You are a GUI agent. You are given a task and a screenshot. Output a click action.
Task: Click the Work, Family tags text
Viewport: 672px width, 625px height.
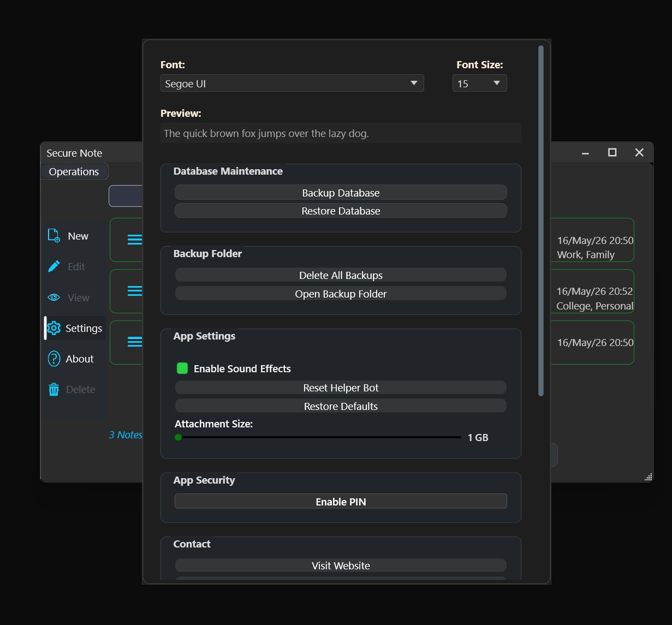pos(586,254)
